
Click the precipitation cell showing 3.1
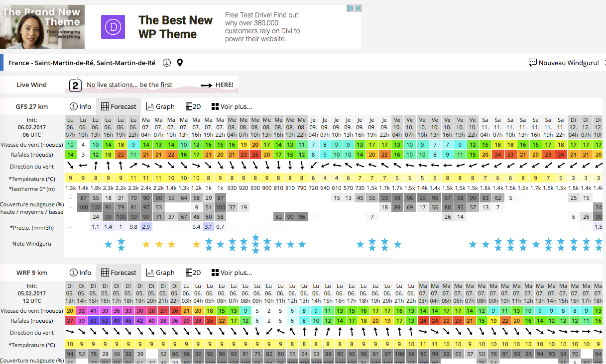coord(208,227)
